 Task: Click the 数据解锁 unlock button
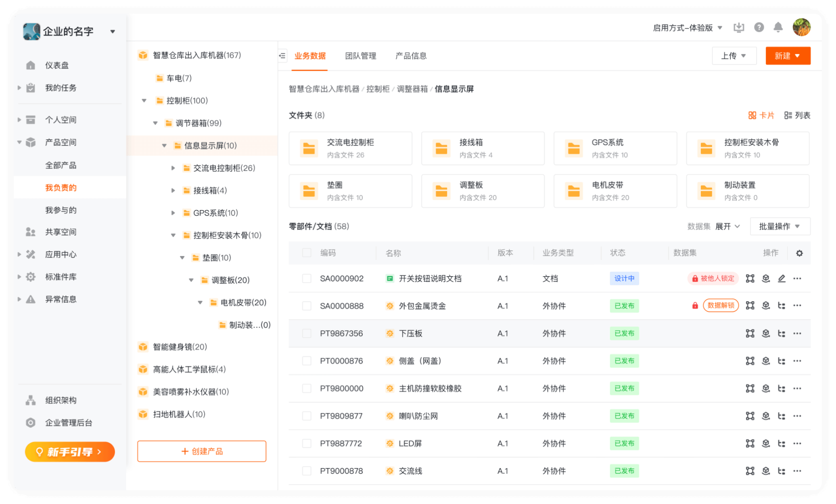click(721, 306)
